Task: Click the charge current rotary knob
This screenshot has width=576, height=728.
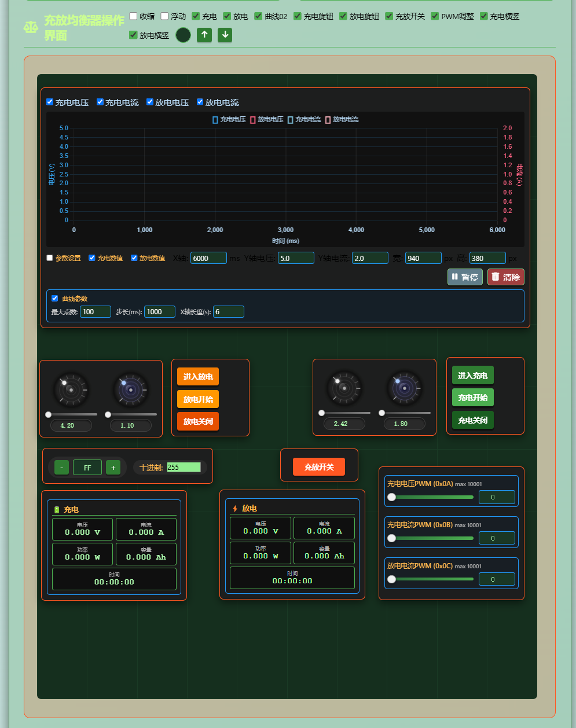Action: (x=404, y=388)
